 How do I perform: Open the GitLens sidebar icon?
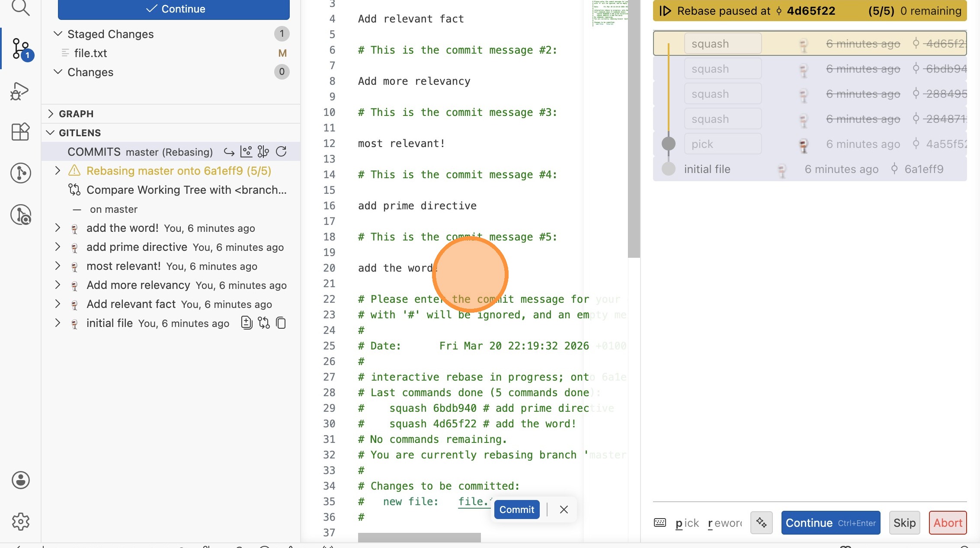(20, 173)
